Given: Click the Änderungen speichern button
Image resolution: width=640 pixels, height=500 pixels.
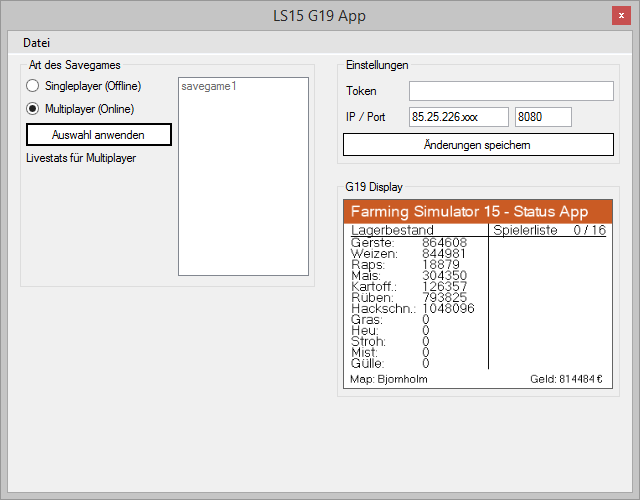Looking at the screenshot, I should [478, 144].
